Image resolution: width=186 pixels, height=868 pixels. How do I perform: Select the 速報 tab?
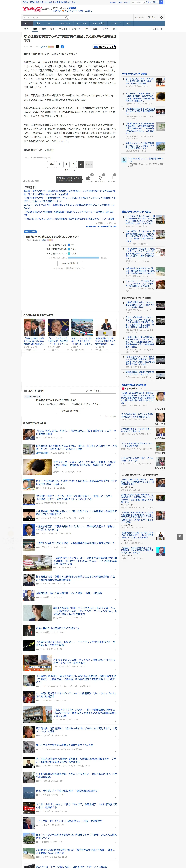38,24
